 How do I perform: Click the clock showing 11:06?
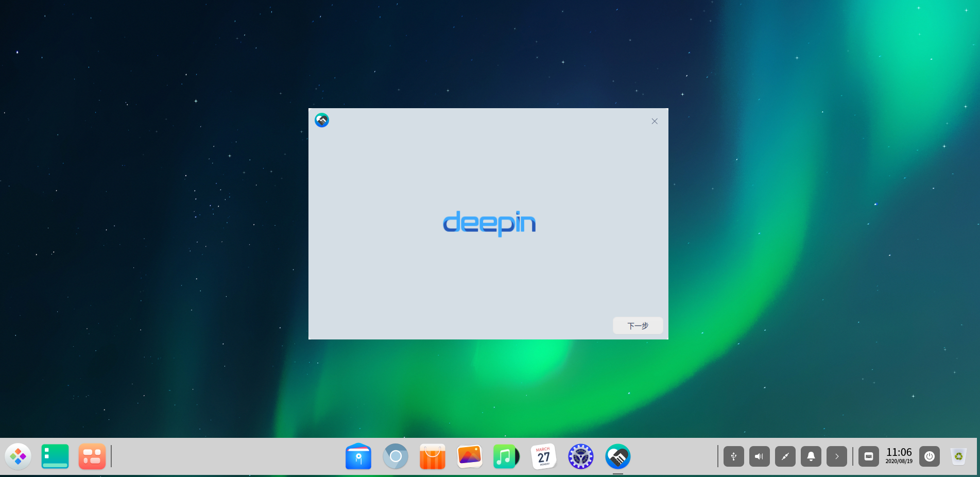(899, 455)
